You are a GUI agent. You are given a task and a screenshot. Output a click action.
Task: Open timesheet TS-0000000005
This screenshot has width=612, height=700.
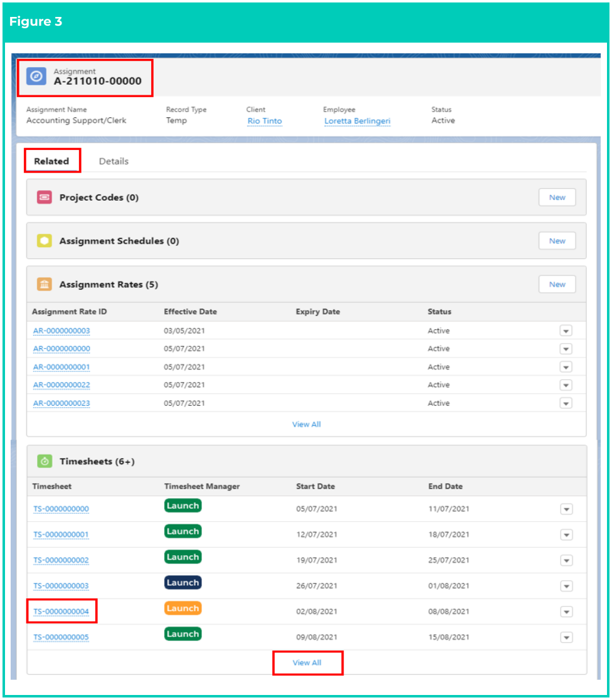(61, 637)
